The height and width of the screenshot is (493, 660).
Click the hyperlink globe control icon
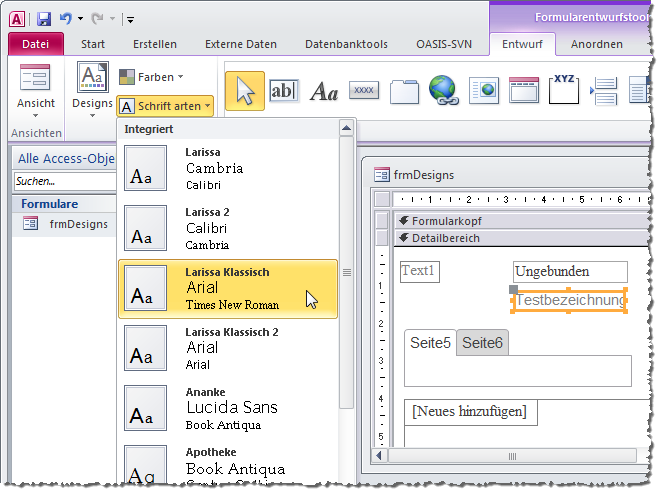[443, 91]
